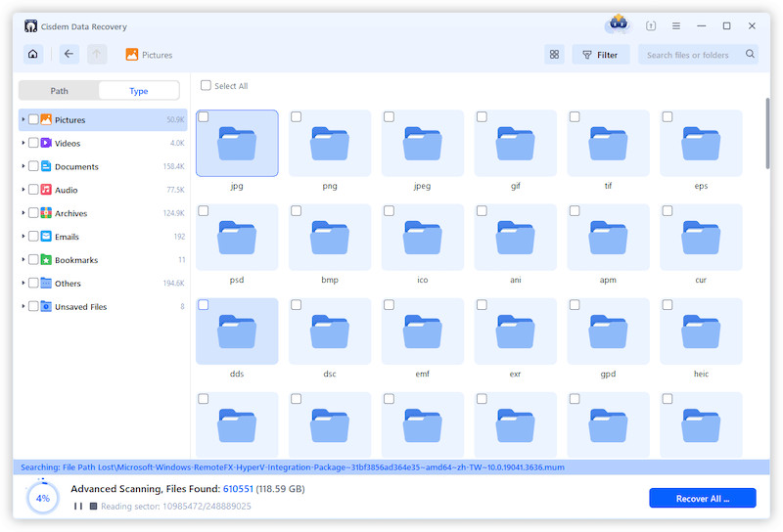Screen dimensions: 783x532
Task: Click the Pictures category icon in sidebar
Action: point(46,119)
